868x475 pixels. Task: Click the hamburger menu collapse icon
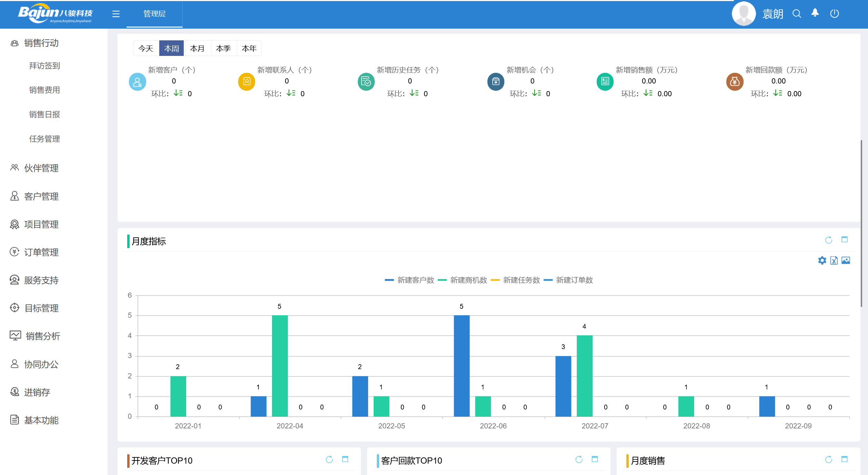point(116,14)
